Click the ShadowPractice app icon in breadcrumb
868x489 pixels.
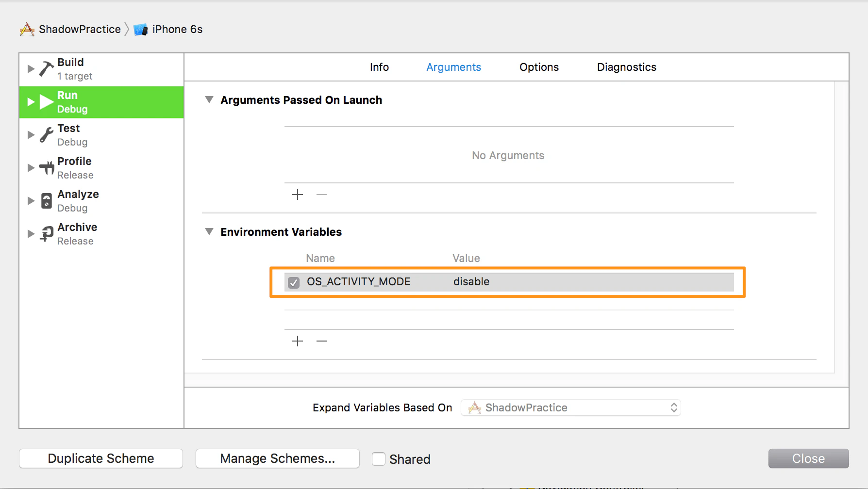27,30
